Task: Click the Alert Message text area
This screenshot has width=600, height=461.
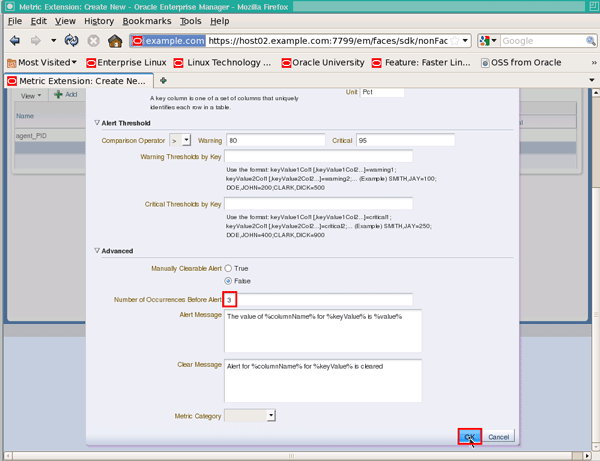Action: (323, 331)
